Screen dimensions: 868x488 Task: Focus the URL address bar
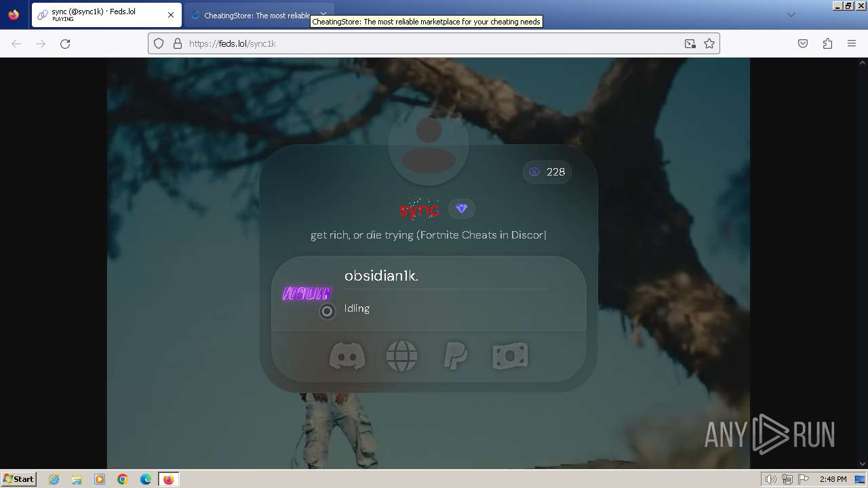pyautogui.click(x=434, y=43)
